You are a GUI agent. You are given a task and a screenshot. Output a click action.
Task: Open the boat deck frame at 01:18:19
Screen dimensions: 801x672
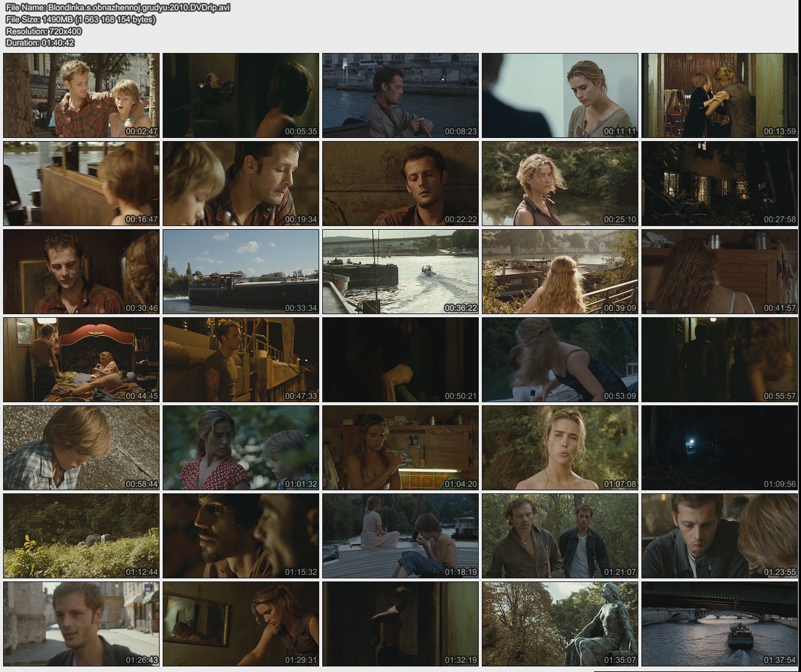click(400, 536)
